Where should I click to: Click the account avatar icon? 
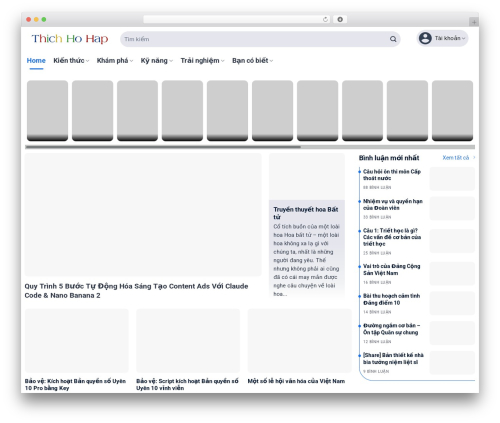[425, 38]
